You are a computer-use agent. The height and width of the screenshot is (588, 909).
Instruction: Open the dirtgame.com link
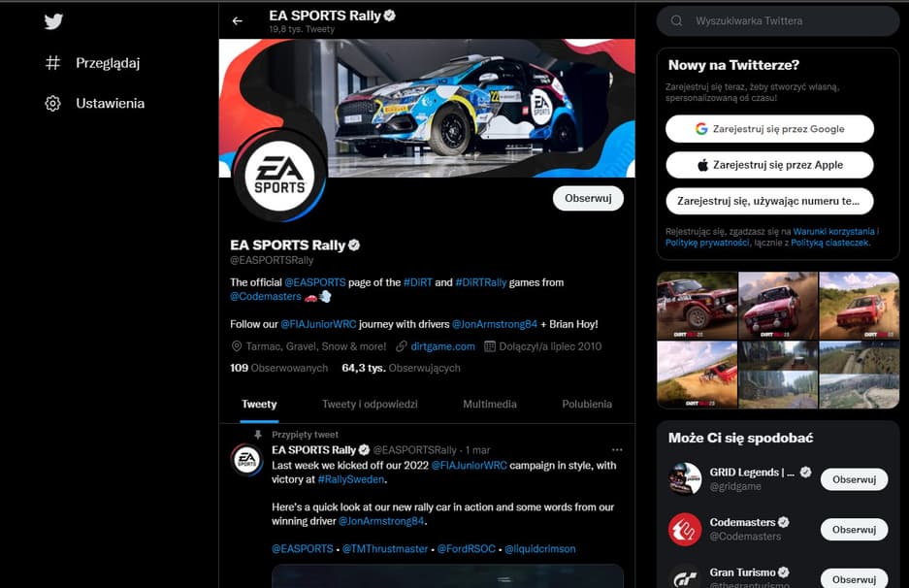(443, 346)
